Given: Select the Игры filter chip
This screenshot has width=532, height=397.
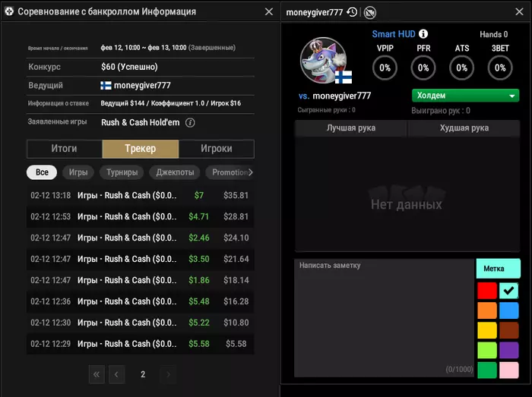Looking at the screenshot, I should pyautogui.click(x=78, y=172).
